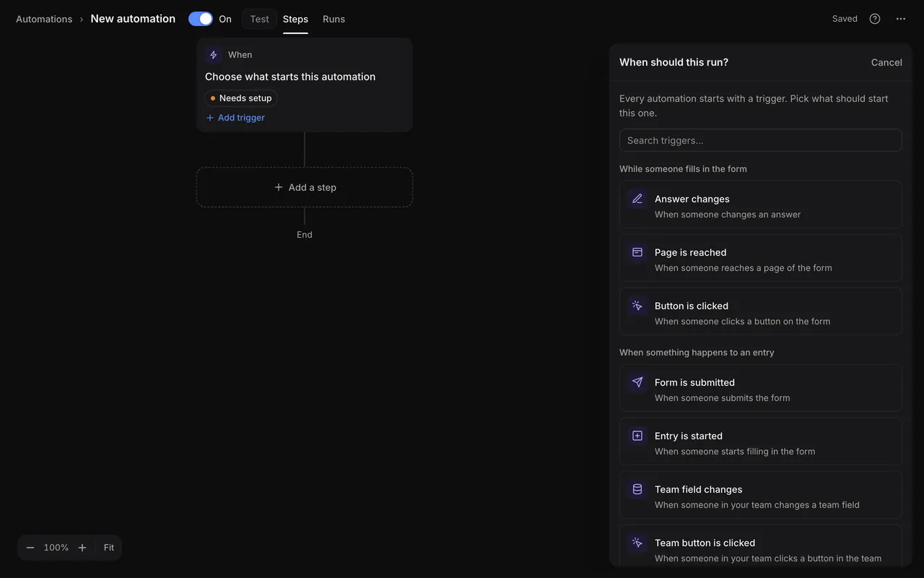The width and height of the screenshot is (924, 578).
Task: Click the Entry is started plus-square icon
Action: [x=637, y=436]
